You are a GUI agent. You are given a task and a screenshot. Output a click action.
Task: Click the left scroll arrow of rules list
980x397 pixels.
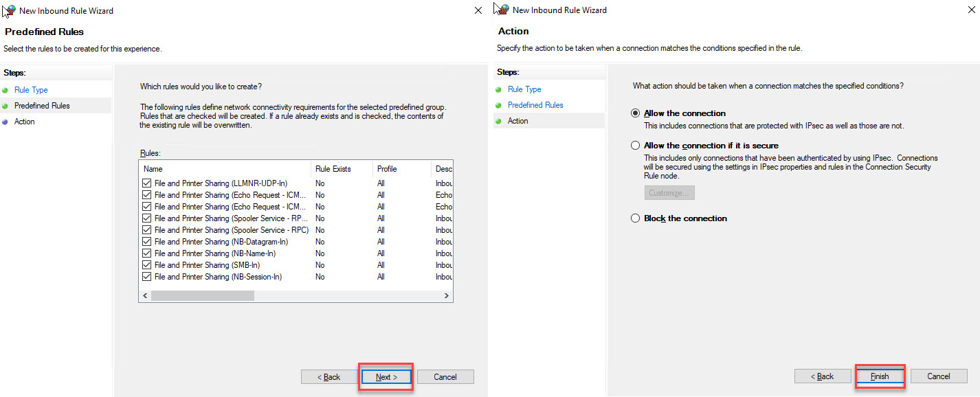(x=145, y=295)
